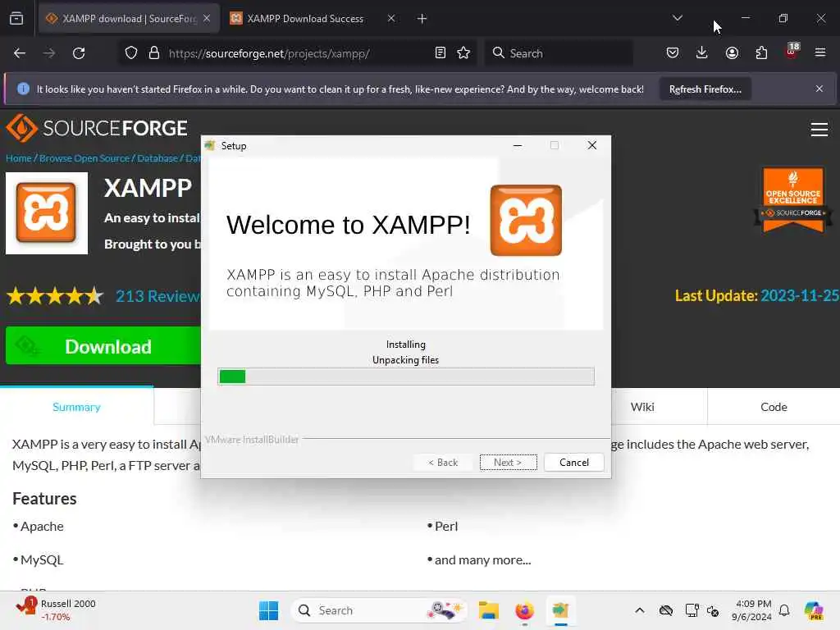Open File Explorer from taskbar
This screenshot has width=840, height=630.
click(489, 610)
